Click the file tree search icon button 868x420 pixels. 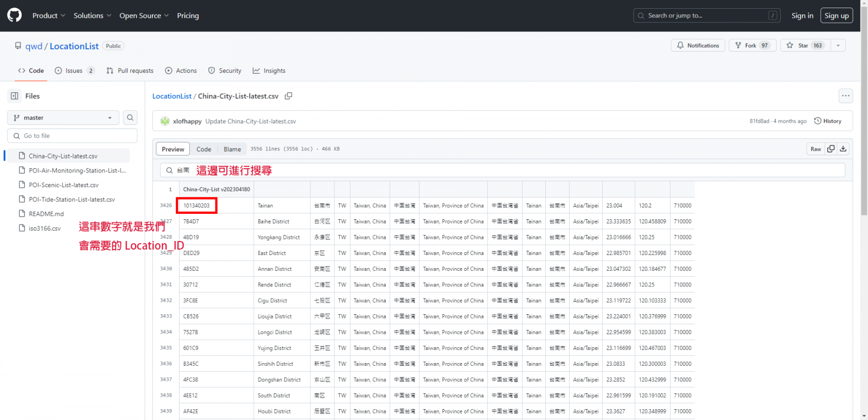(130, 118)
